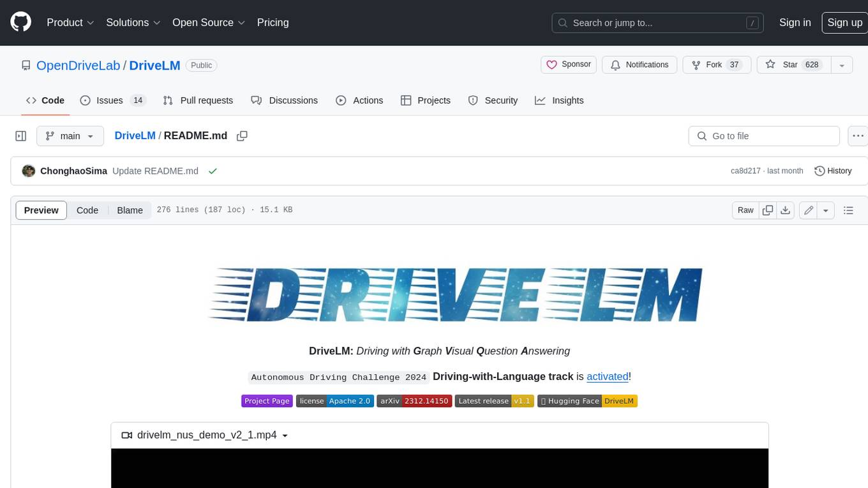Click the star count 628
The width and height of the screenshot is (868, 488).
point(812,65)
